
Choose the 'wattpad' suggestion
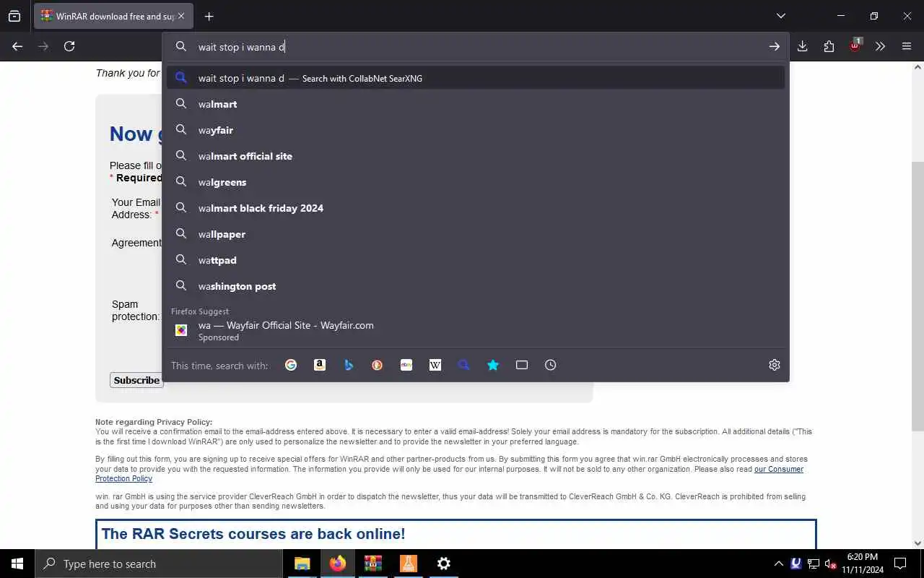(476, 260)
